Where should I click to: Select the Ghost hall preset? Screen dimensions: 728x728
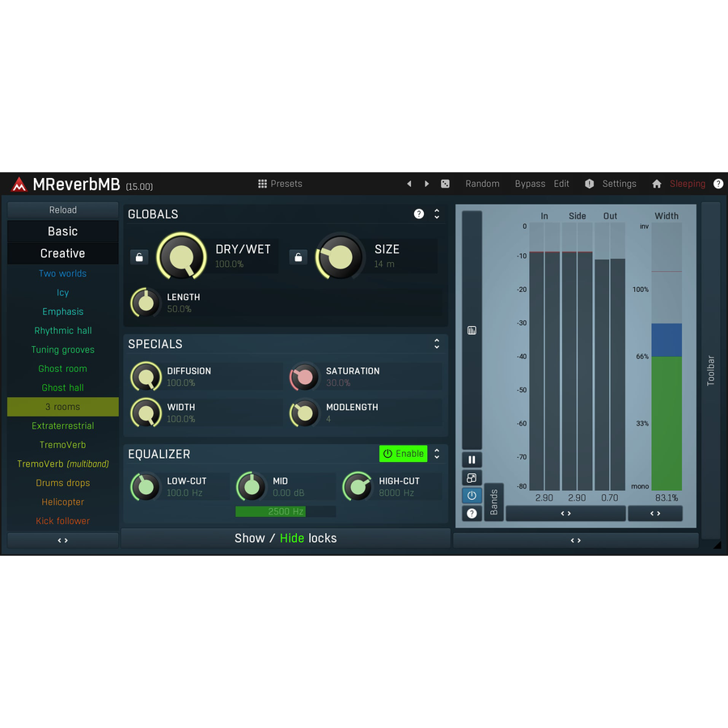(62, 387)
